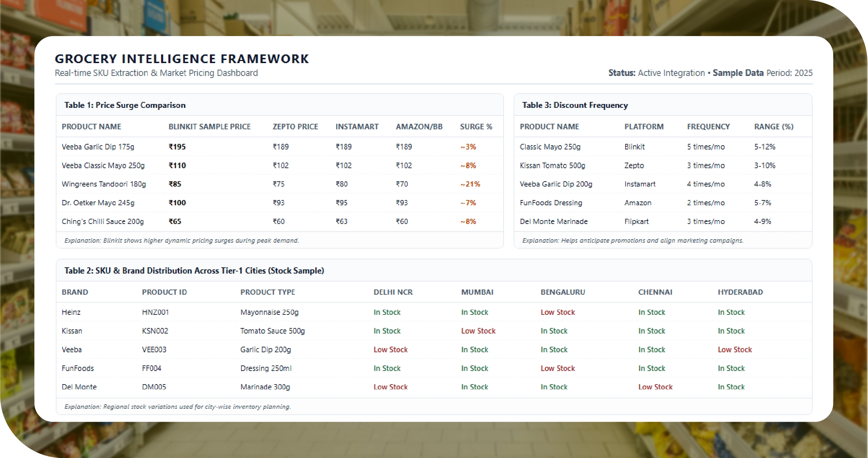Viewport: 868px width, 458px height.
Task: Click Veeba Garlic Dip 175g row name
Action: point(98,147)
